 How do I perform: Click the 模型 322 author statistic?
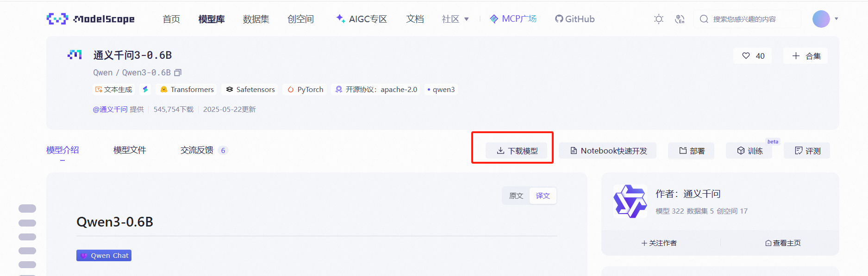[x=670, y=211]
